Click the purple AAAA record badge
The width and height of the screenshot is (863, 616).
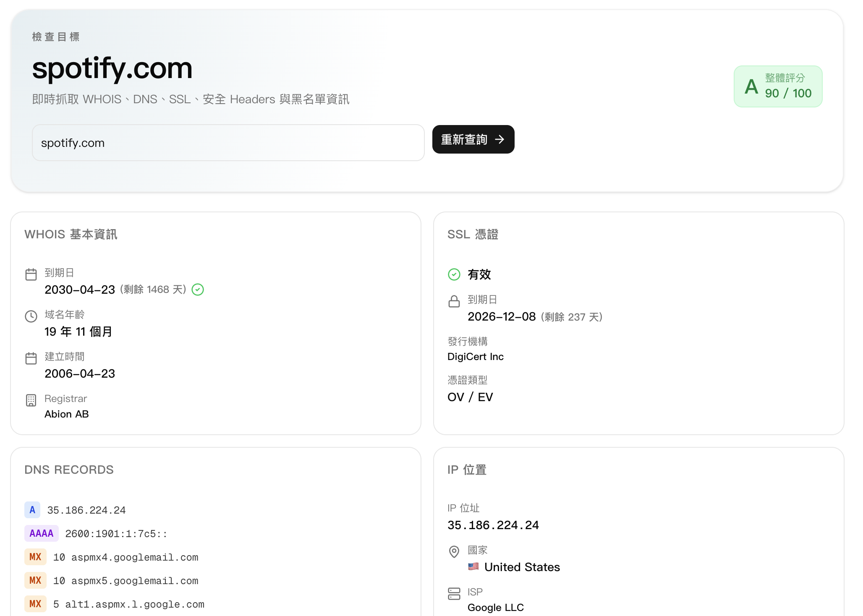42,533
